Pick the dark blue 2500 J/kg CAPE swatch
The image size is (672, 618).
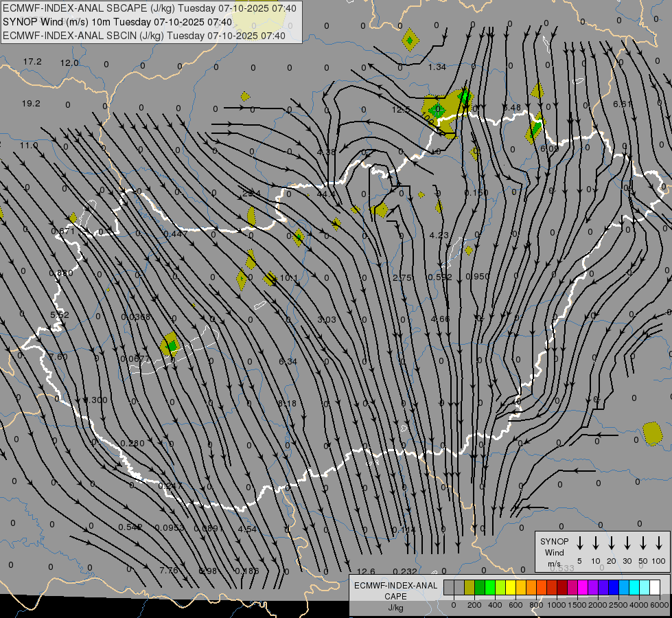[x=614, y=587]
